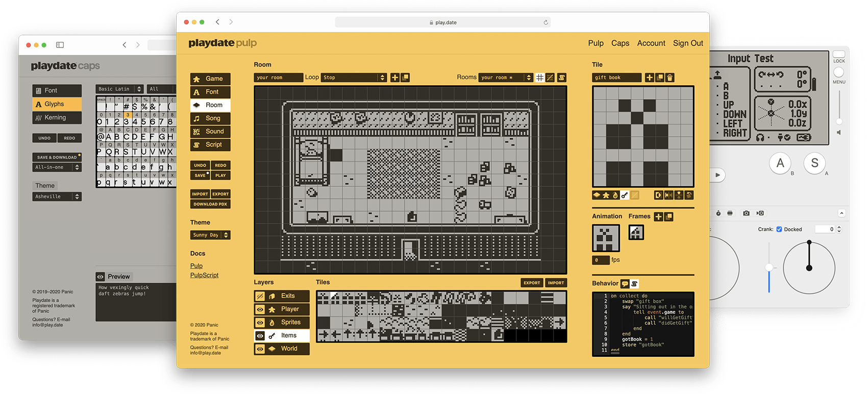This screenshot has height=394, width=868.
Task: Hide the Sprites layer eye icon
Action: [260, 323]
